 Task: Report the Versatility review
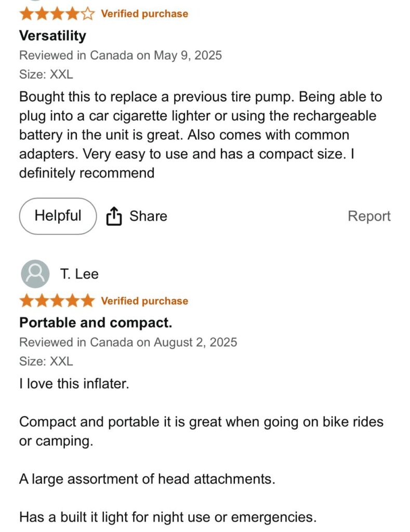point(369,216)
